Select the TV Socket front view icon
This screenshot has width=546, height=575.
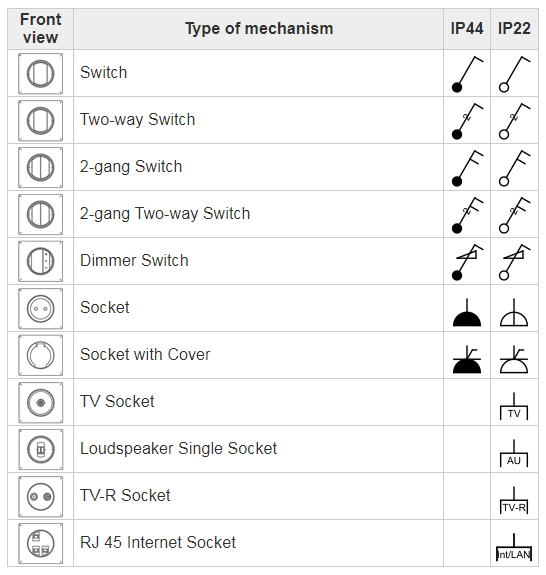tap(40, 402)
